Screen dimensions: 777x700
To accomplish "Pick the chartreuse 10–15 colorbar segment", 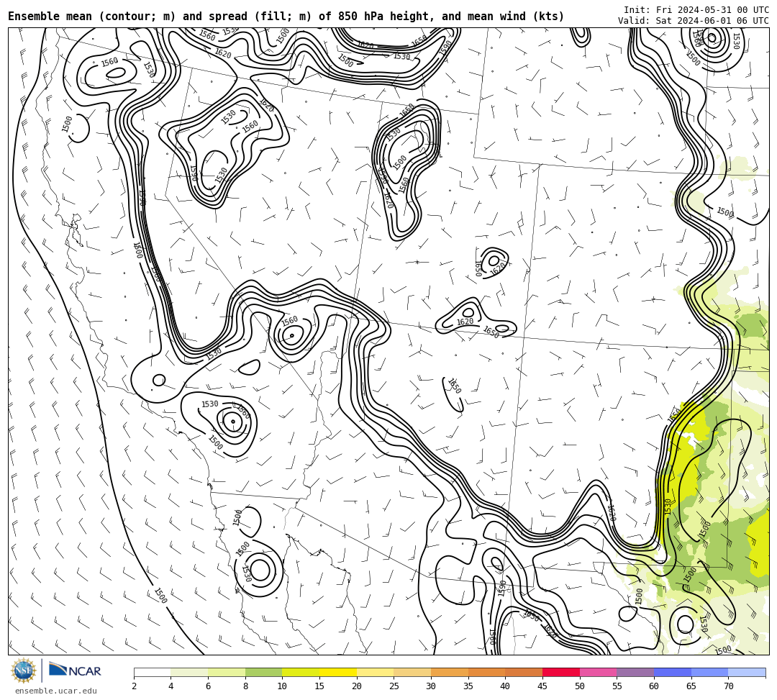I will coord(301,672).
